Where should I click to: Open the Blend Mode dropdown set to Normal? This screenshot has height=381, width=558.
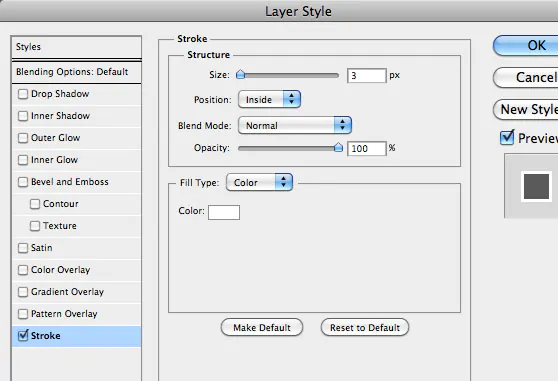(x=295, y=125)
